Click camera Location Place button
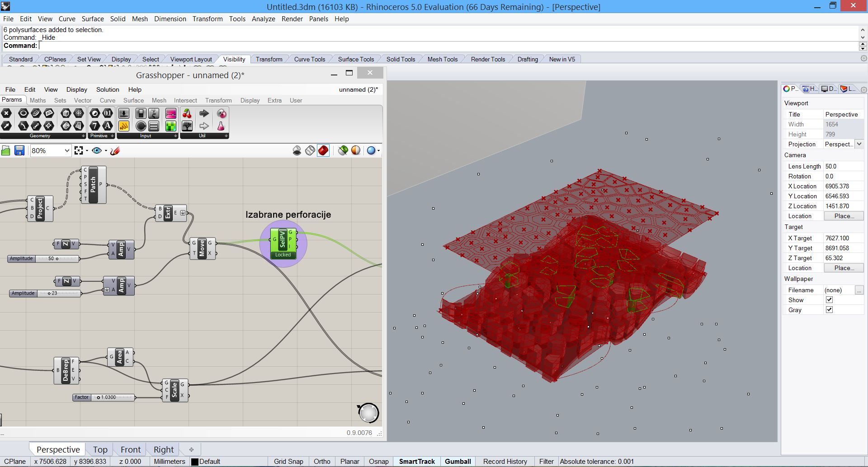The image size is (868, 467). tap(844, 216)
